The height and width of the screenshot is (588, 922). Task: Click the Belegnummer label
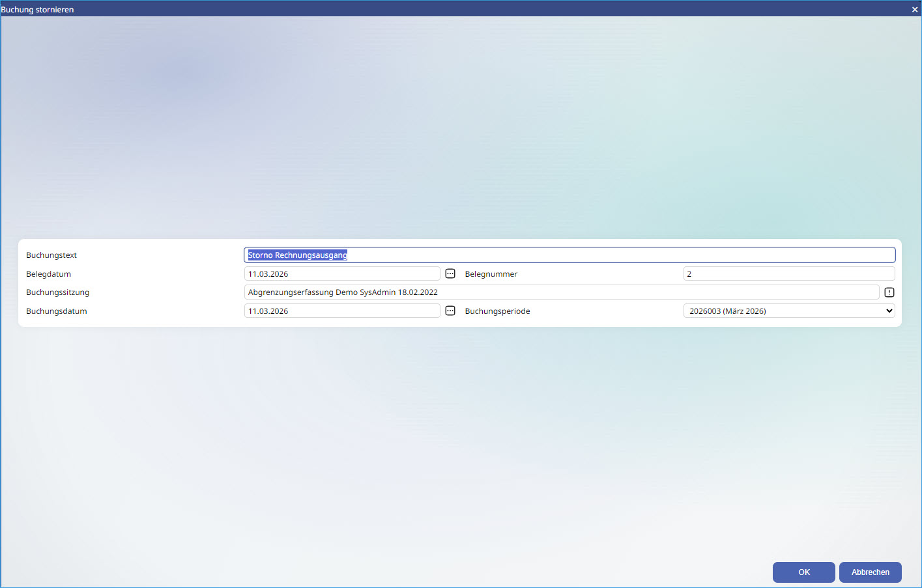point(491,274)
